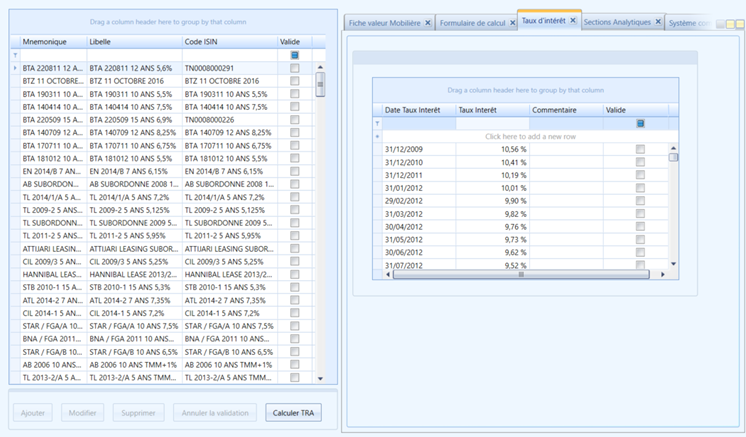
Task: Check Valide box for BTA 220811 12 ANS 5,6%
Action: (x=294, y=68)
